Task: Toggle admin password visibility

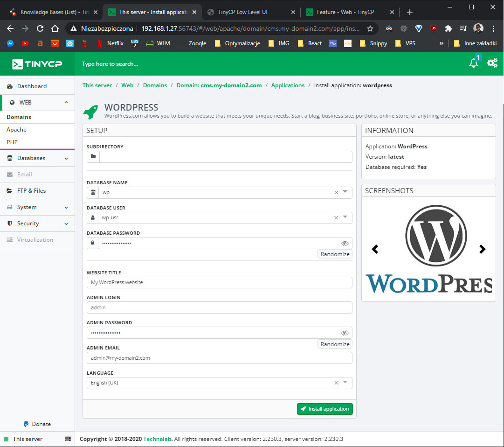Action: tap(345, 333)
